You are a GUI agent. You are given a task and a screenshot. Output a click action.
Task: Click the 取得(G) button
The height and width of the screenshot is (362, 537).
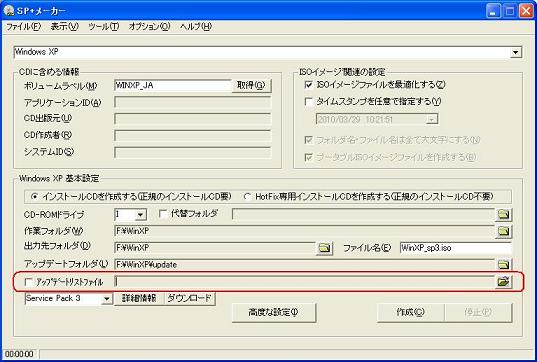[x=251, y=85]
